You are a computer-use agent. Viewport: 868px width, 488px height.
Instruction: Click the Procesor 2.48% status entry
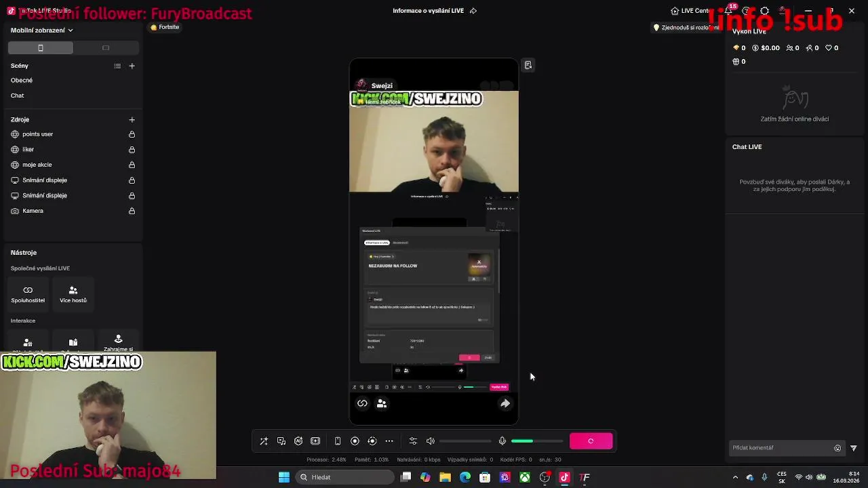click(x=326, y=460)
